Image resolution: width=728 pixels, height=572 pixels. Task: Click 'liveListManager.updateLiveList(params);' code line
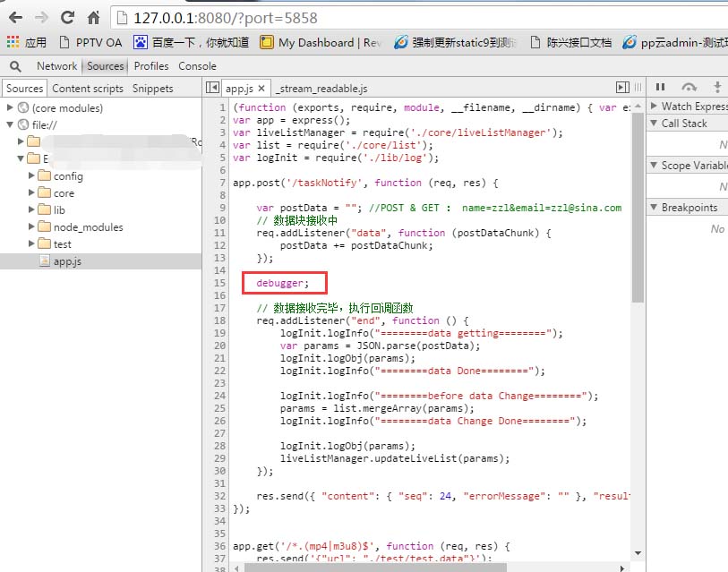click(395, 458)
